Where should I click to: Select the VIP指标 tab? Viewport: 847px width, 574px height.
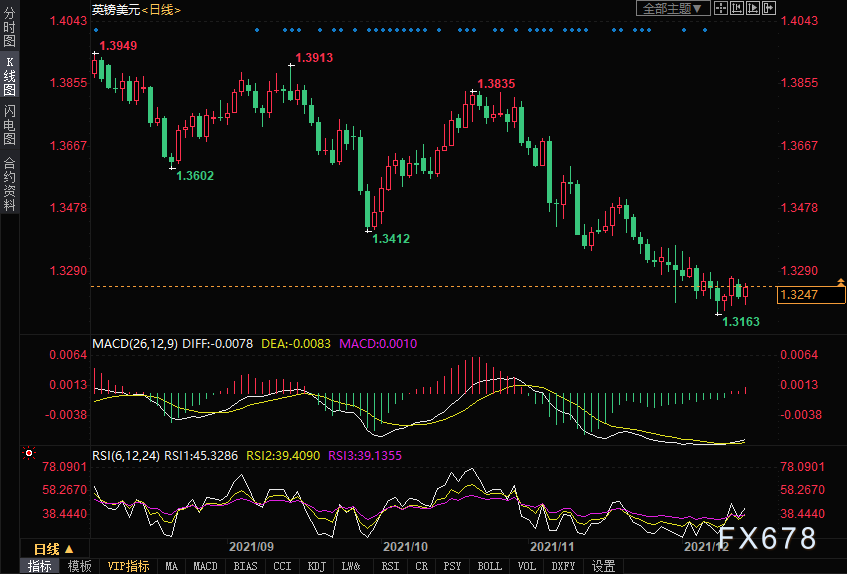coord(128,566)
